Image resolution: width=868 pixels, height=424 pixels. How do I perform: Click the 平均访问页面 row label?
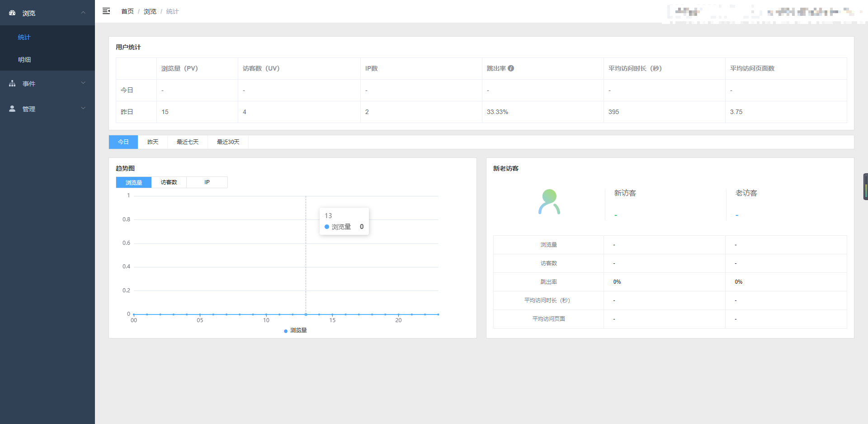coord(549,319)
